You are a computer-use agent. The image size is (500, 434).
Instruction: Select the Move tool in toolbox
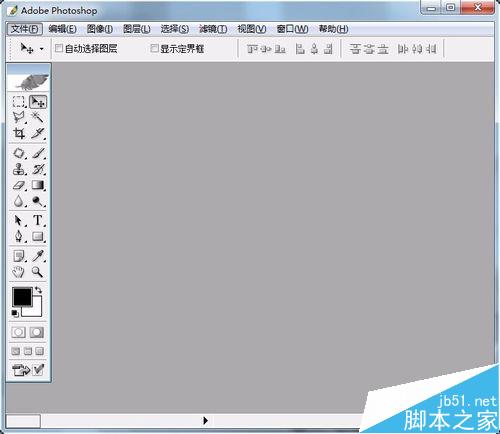pos(38,102)
